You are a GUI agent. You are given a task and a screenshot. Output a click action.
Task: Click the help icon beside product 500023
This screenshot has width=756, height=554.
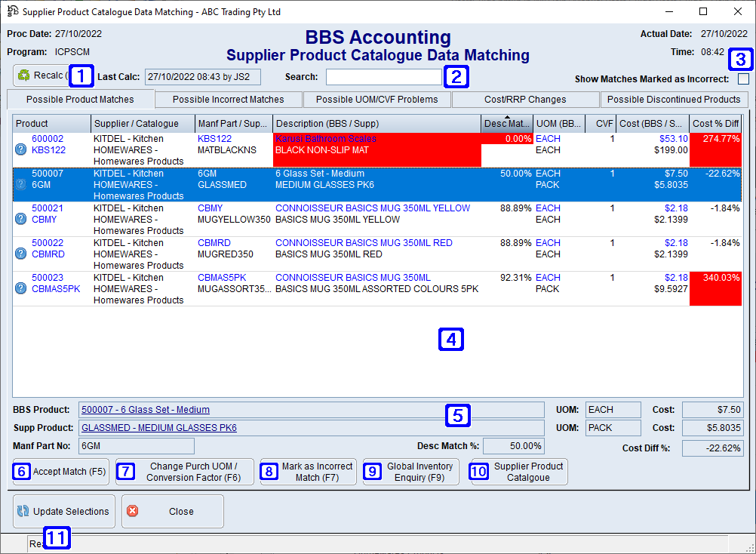20,288
